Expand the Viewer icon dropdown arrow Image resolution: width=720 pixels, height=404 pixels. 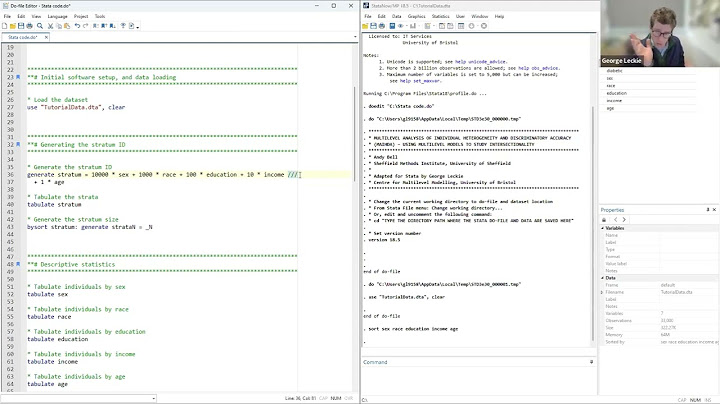point(407,26)
